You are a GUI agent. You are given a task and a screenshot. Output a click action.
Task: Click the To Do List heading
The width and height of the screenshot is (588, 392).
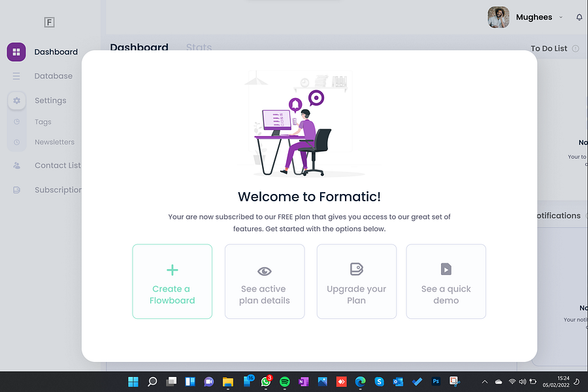[x=549, y=48]
